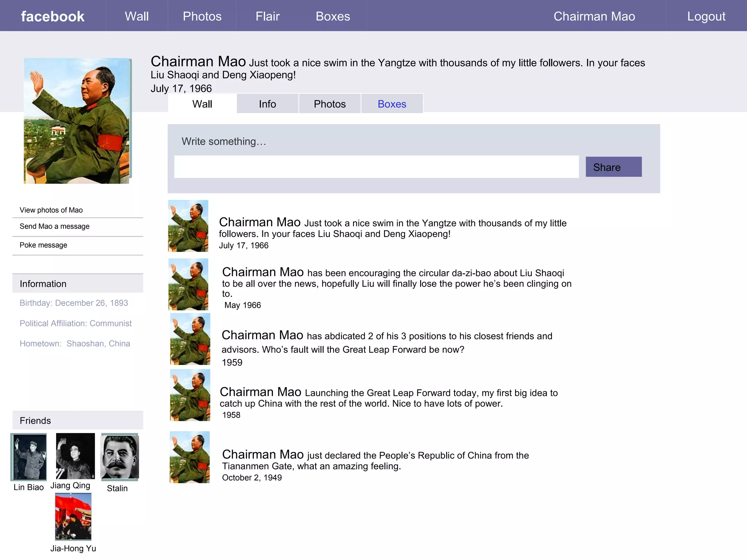Image resolution: width=747 pixels, height=560 pixels.
Task: Open Flair in the top navigation
Action: pos(267,16)
